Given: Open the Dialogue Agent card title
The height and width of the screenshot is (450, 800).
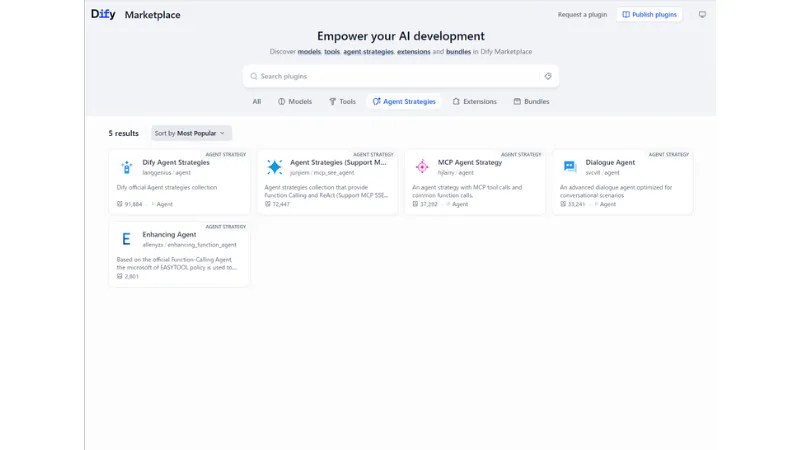Looking at the screenshot, I should click(610, 162).
